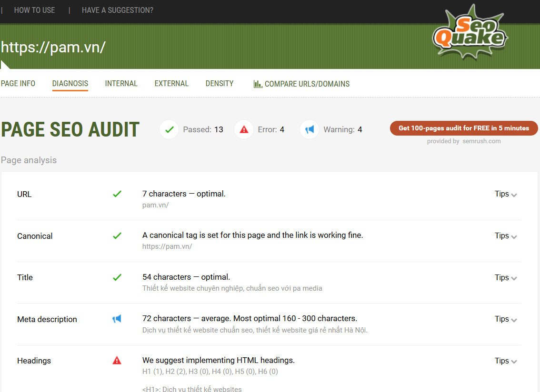Click the megaphone icon in Meta description row
This screenshot has height=392, width=540.
point(117,319)
